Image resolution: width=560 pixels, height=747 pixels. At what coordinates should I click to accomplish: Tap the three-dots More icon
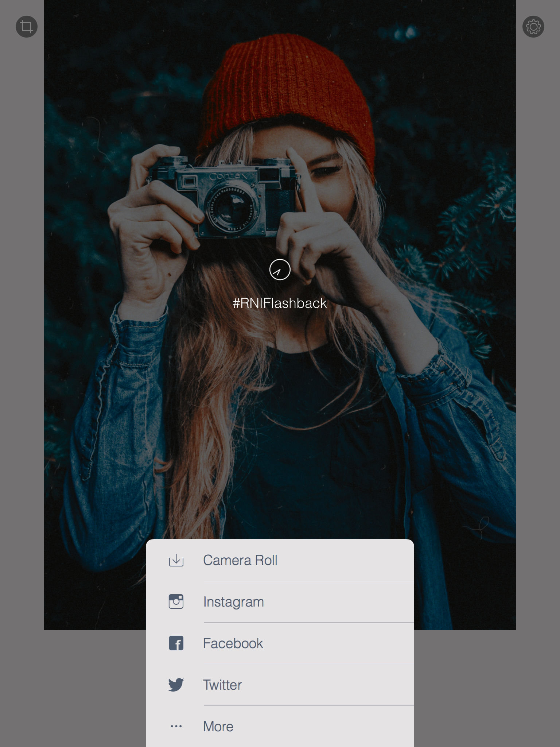tap(176, 726)
